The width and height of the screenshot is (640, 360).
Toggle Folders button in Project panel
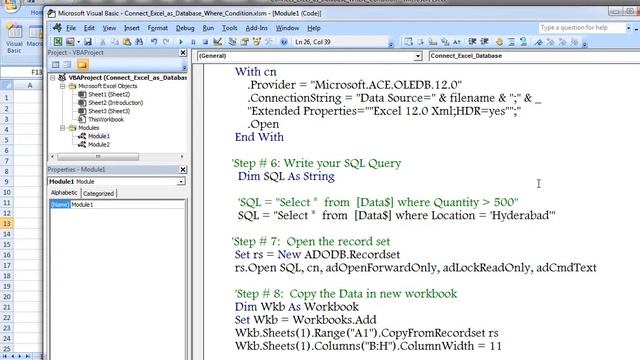[82, 64]
